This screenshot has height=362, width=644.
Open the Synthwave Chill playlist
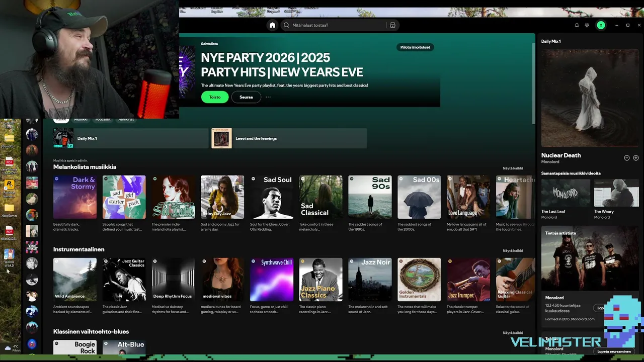[272, 280]
